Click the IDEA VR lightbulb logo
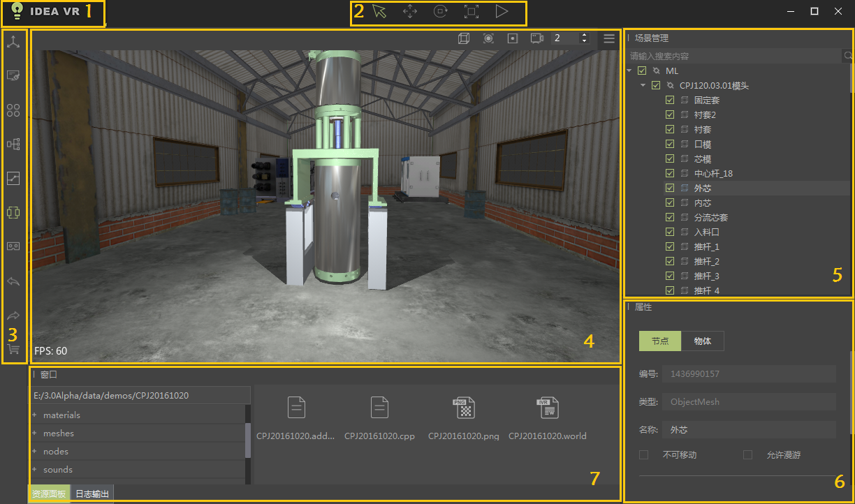This screenshot has width=855, height=504. (17, 11)
